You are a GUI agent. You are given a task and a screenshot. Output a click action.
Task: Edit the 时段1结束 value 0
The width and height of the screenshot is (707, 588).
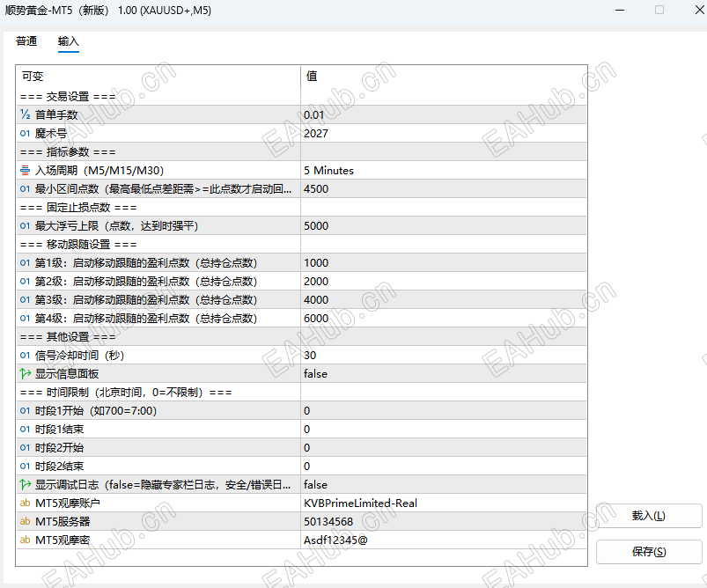pos(444,430)
